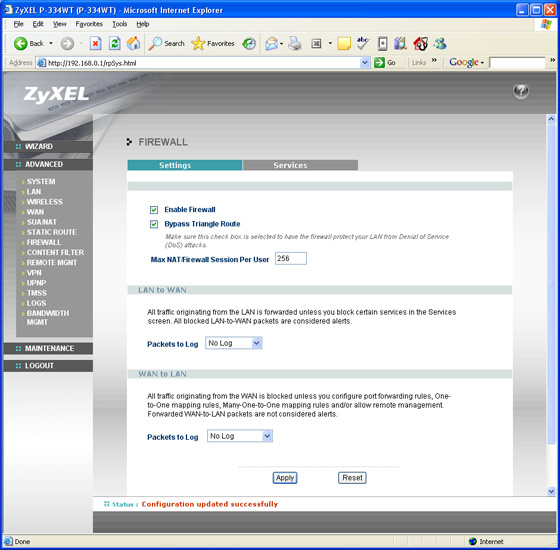Screen dimensions: 560x550
Task: Open the Home page icon
Action: click(x=134, y=44)
